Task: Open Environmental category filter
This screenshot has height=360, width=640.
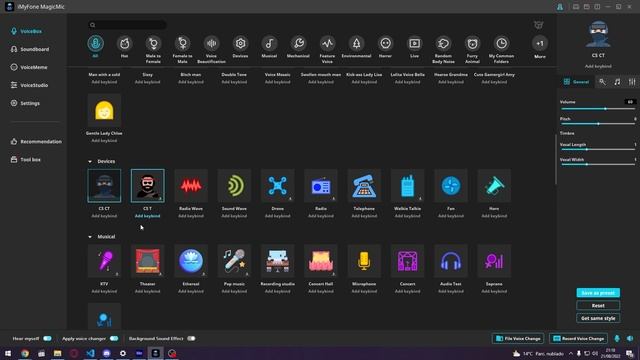Action: pos(356,43)
